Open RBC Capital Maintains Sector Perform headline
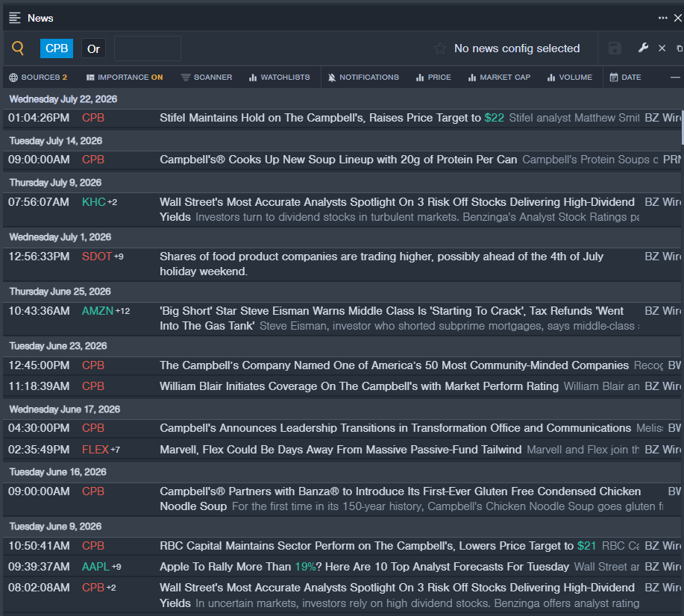Image resolution: width=684 pixels, height=616 pixels. pos(377,546)
